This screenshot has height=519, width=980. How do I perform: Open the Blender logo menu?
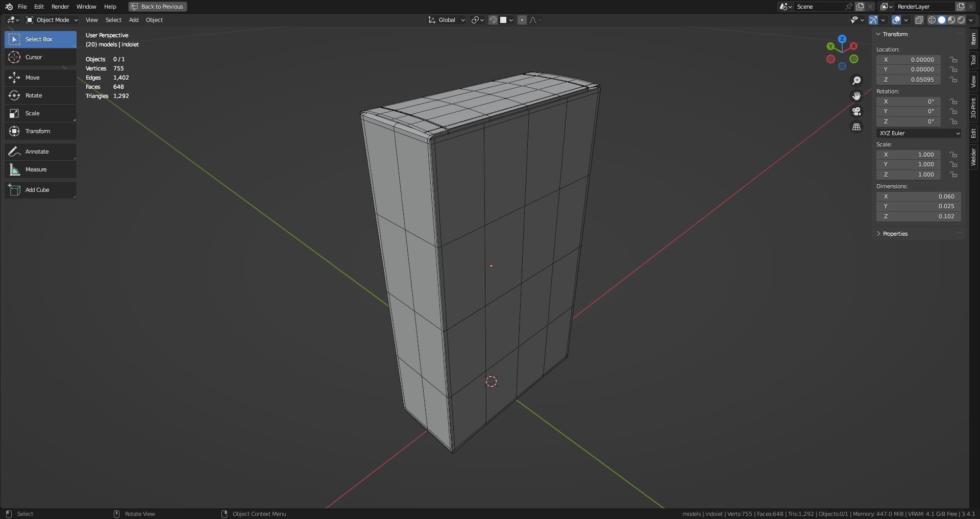9,7
